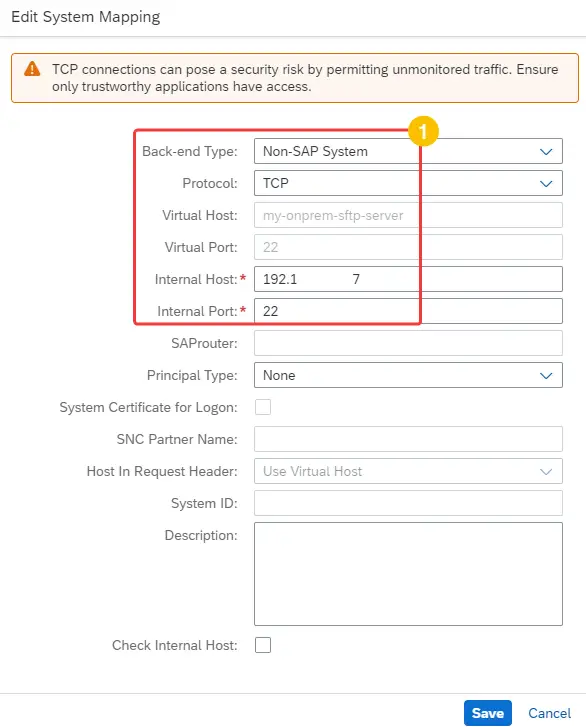Click the Virtual Port field showing 22
Viewport: 586px width, 727px height.
408,247
